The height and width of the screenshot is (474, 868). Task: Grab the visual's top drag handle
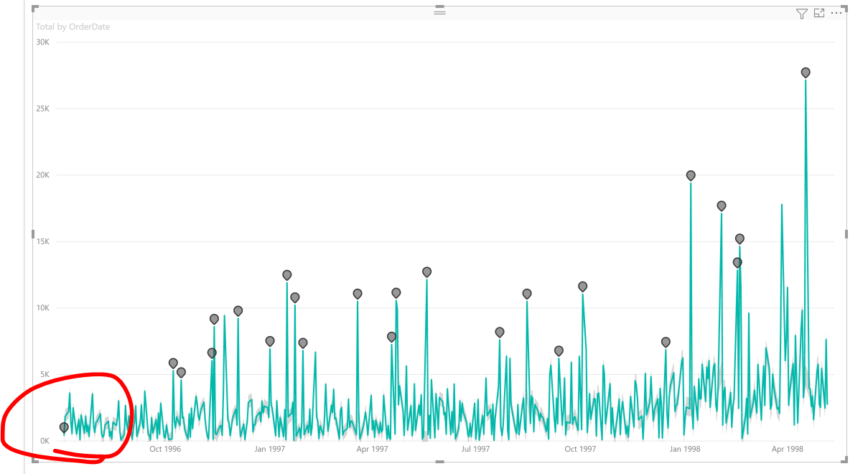click(x=439, y=12)
